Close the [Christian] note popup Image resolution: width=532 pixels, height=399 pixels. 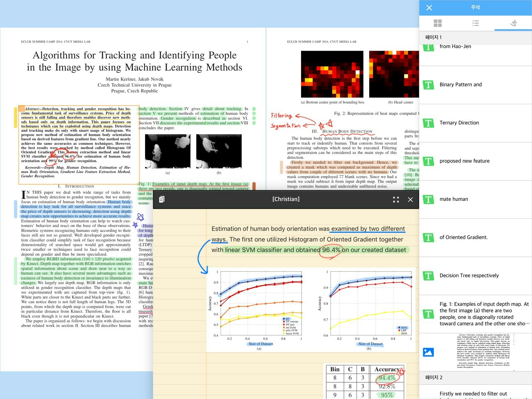tap(410, 199)
